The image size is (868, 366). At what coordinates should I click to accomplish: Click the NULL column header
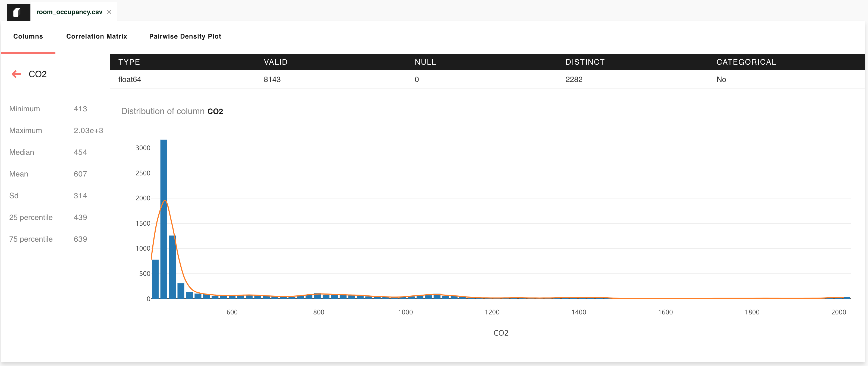tap(425, 62)
